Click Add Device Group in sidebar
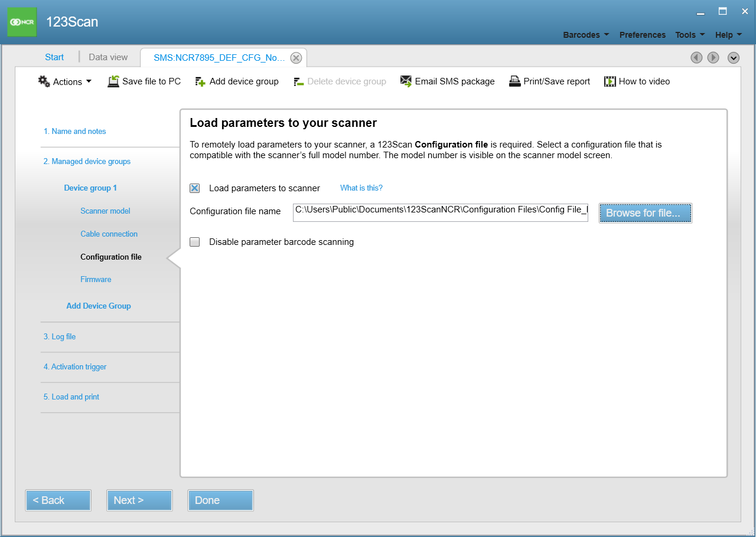The width and height of the screenshot is (756, 537). [99, 306]
